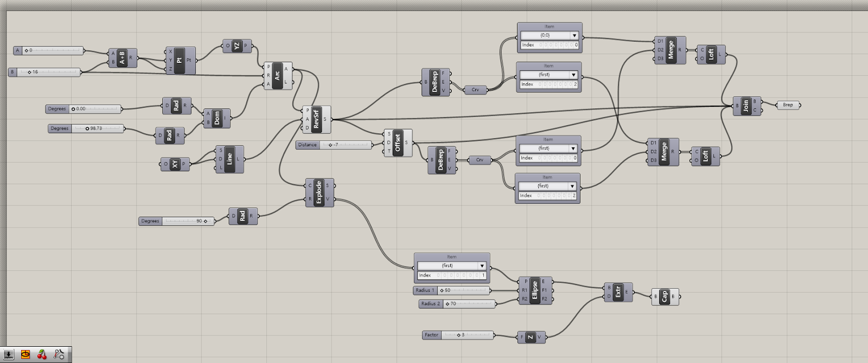Select the Loft component after the upper Merge
Screen dimensions: 868x363
click(711, 54)
